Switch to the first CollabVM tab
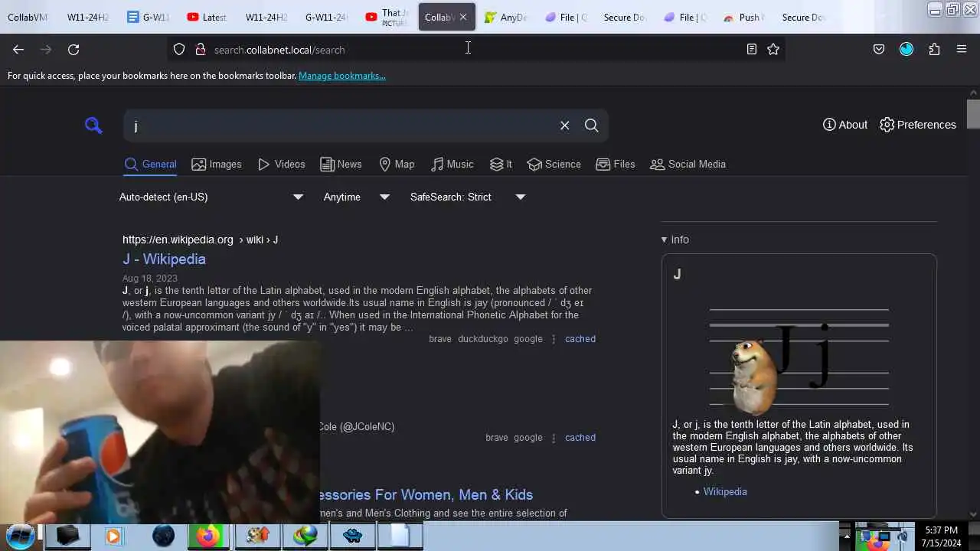Screen dimensions: 980x551 pyautogui.click(x=27, y=17)
